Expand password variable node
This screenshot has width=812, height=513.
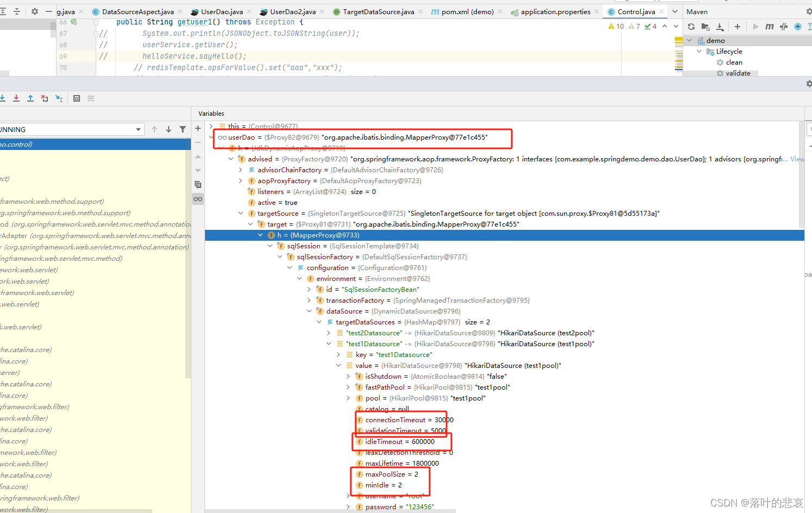[x=348, y=506]
